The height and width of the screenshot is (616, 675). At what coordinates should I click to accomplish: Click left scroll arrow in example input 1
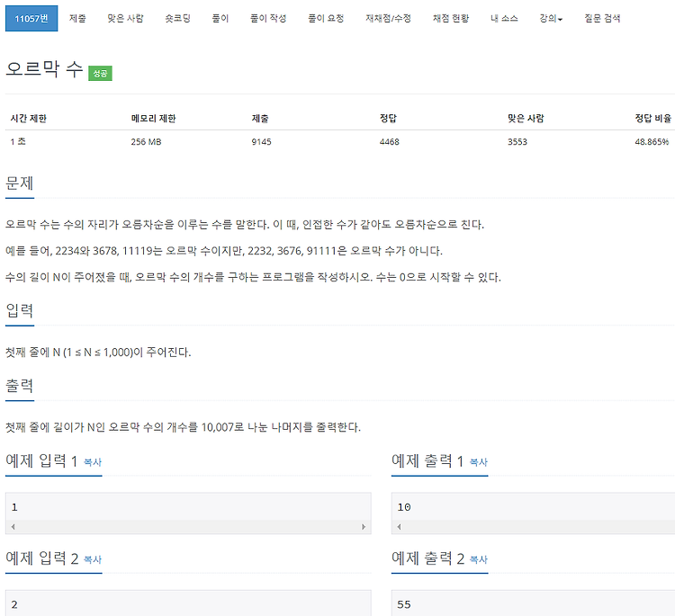[13, 527]
